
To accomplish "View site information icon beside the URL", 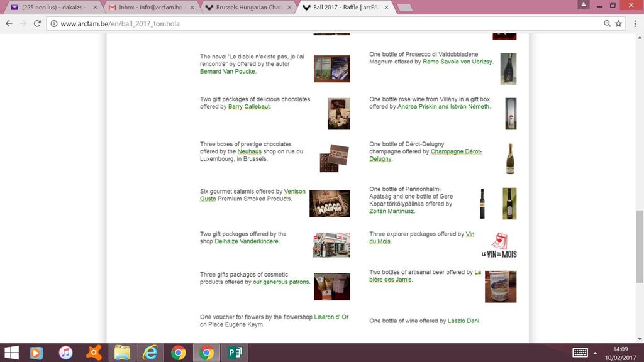I will click(x=54, y=23).
